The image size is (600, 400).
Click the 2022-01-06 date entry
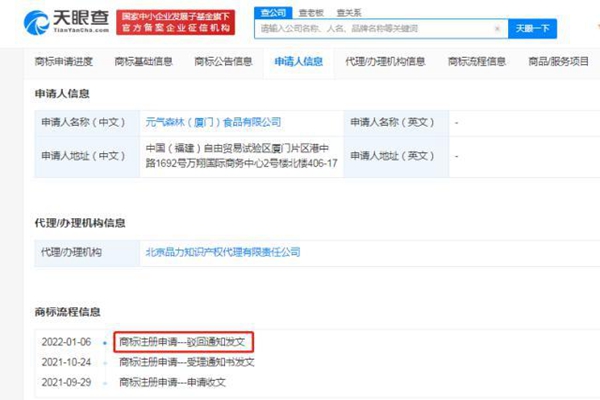coord(66,342)
